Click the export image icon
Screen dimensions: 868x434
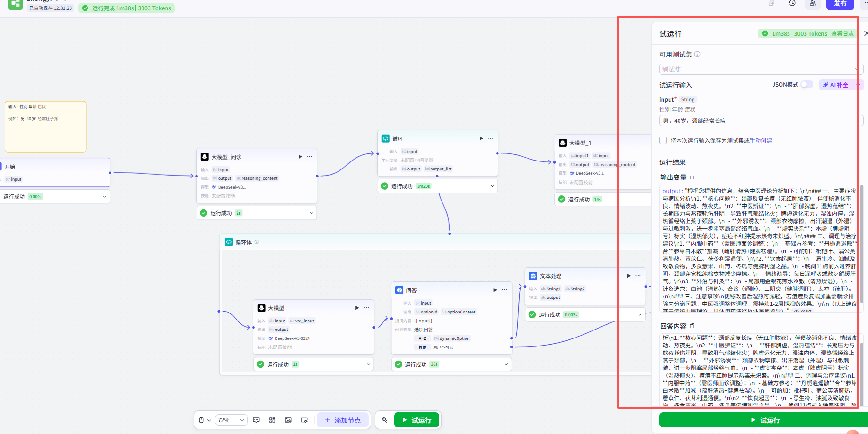(x=288, y=420)
